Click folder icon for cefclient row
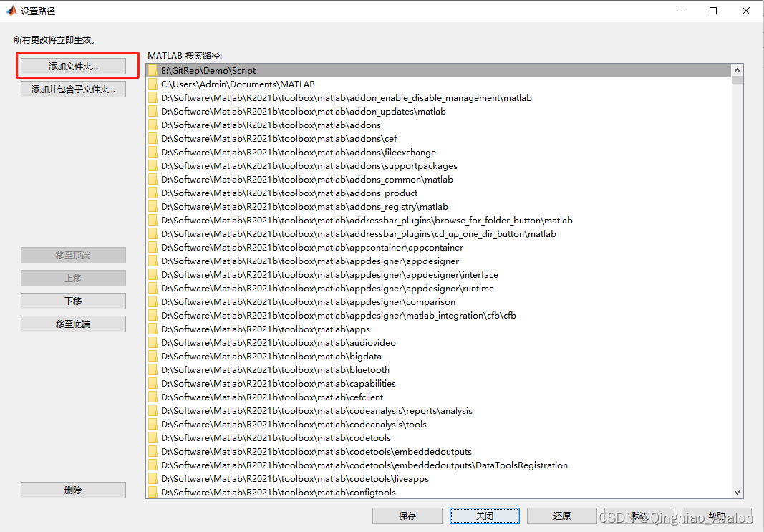Viewport: 764px width, 532px height. 153,398
